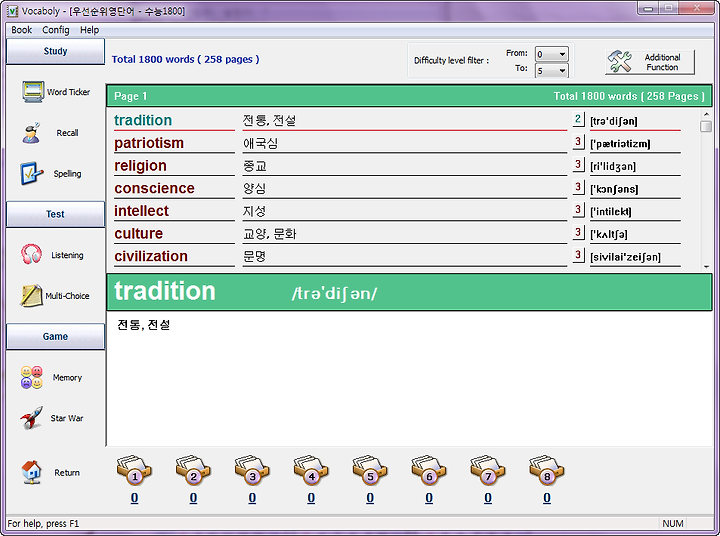
Task: Launch the Spelling practice icon
Action: (31, 173)
